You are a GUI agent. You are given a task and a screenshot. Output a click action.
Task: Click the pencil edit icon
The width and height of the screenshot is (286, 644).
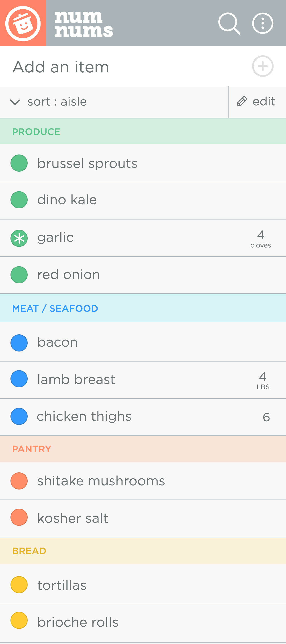pyautogui.click(x=242, y=102)
